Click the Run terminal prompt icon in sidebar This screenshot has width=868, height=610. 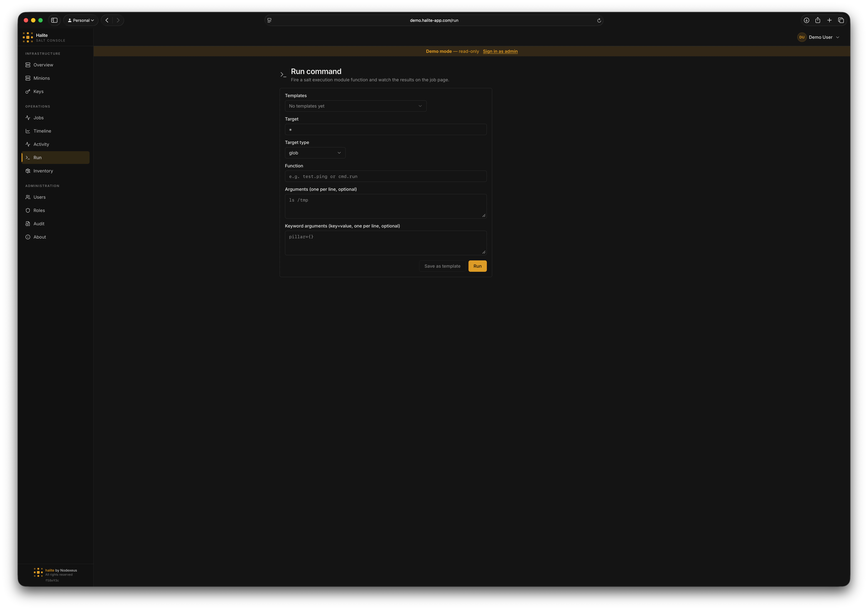[28, 158]
